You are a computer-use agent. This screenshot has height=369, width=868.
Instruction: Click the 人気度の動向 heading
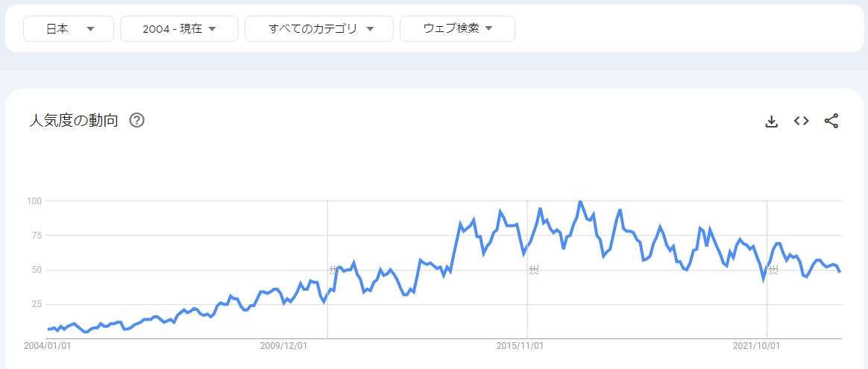click(73, 120)
